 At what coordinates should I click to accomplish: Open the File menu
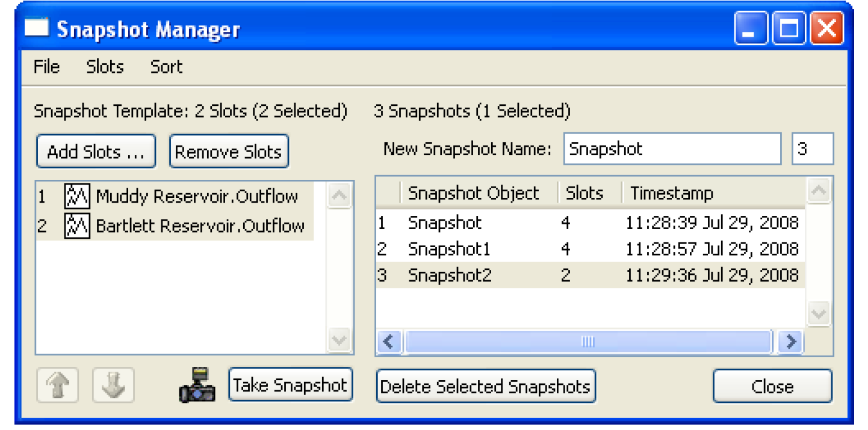[x=47, y=67]
